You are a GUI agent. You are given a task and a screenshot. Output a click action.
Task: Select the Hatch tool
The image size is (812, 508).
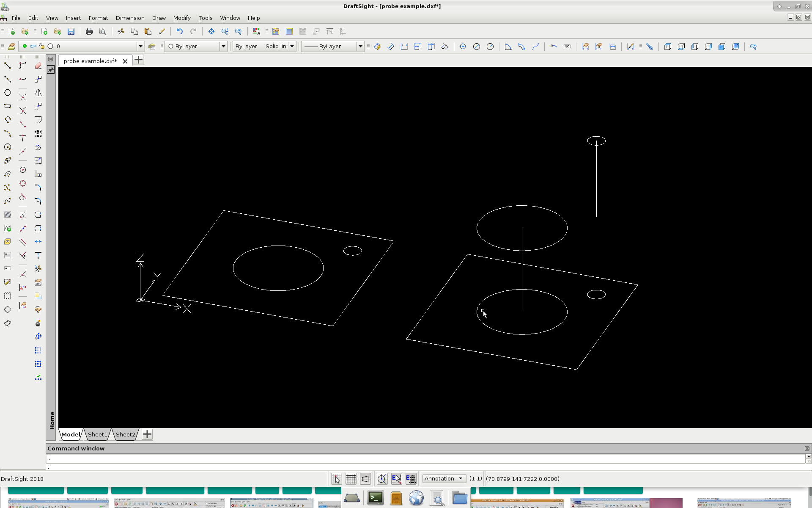coord(8,215)
